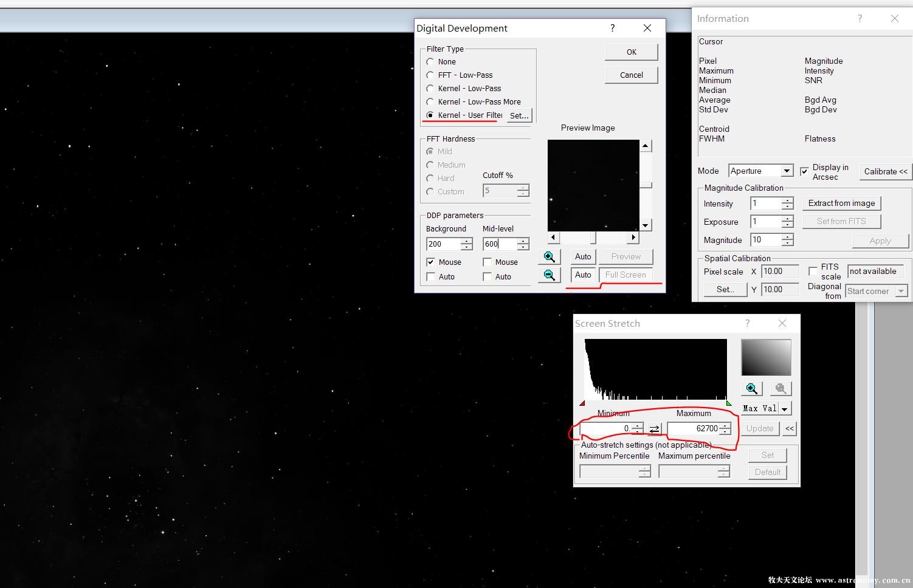Image resolution: width=913 pixels, height=588 pixels.
Task: Select Kernel - Low-Pass filter type
Action: tap(430, 89)
